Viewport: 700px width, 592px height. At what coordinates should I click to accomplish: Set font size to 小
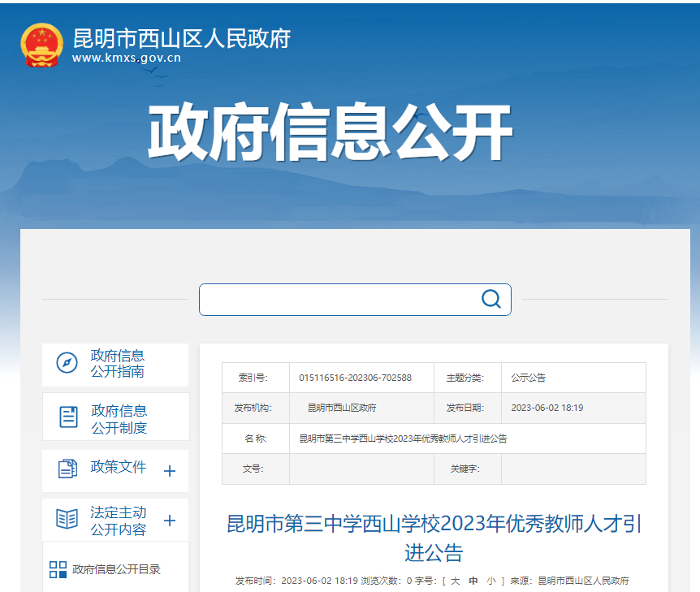click(x=491, y=581)
